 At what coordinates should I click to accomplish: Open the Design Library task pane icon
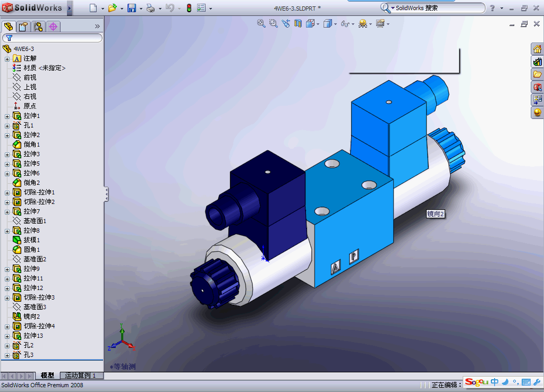[537, 62]
